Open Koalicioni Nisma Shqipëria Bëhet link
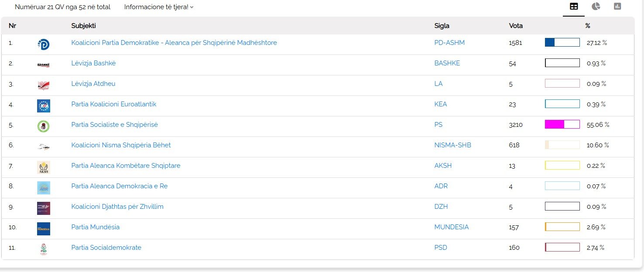Image resolution: width=644 pixels, height=272 pixels. pos(121,145)
